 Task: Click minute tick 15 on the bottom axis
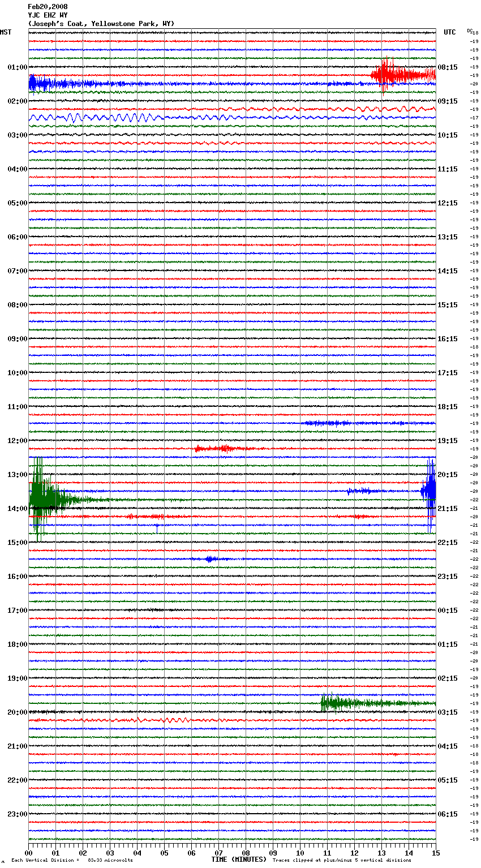436,853
